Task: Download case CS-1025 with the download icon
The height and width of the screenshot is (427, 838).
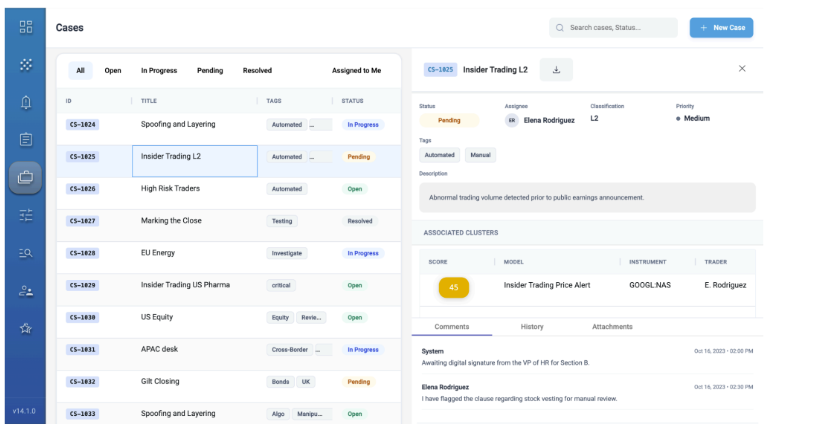Action: tap(556, 69)
